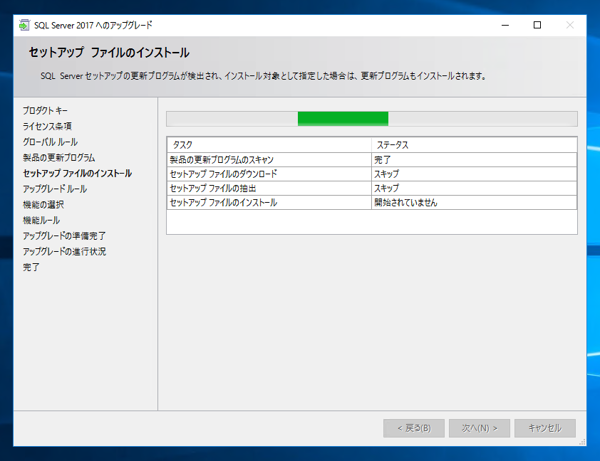Select the 製品の更新プログラム step in sidebar
Image resolution: width=600 pixels, height=461 pixels.
coord(59,158)
